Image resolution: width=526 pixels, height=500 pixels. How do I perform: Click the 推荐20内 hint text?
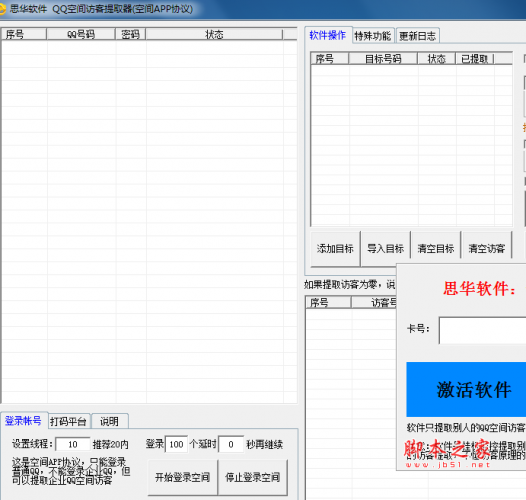(110, 445)
